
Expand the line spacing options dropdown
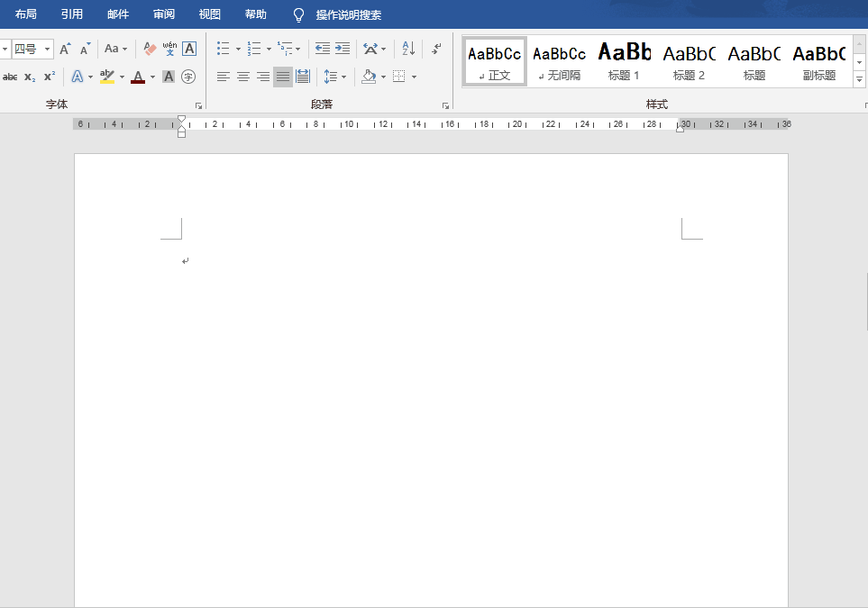tap(343, 77)
